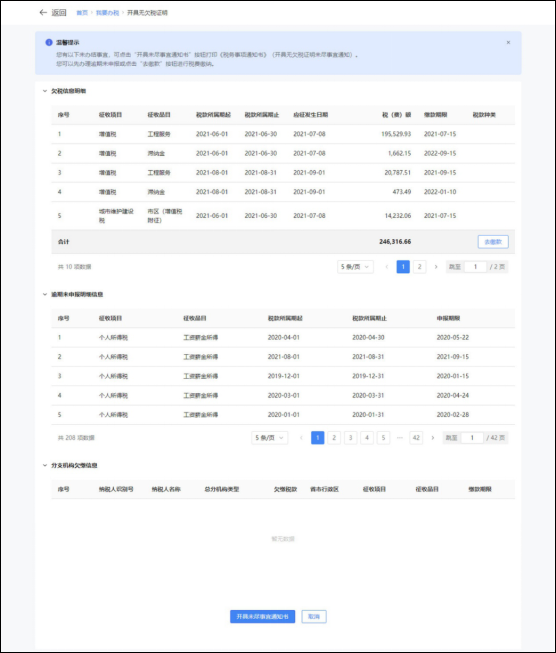
Task: Dismiss the blue info notice banner
Action: (x=508, y=42)
